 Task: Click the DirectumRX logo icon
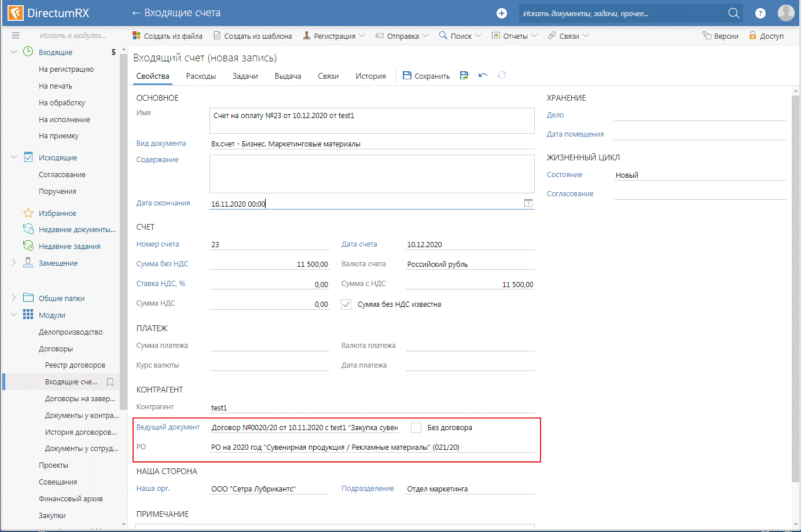16,13
